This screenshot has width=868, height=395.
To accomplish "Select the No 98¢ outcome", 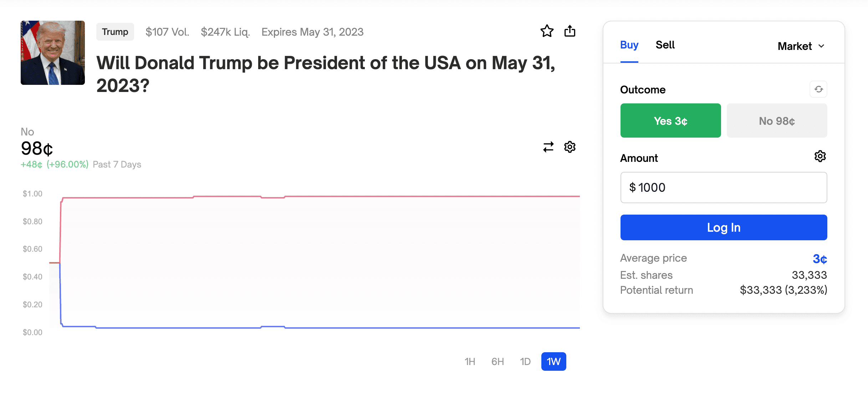I will tap(777, 120).
